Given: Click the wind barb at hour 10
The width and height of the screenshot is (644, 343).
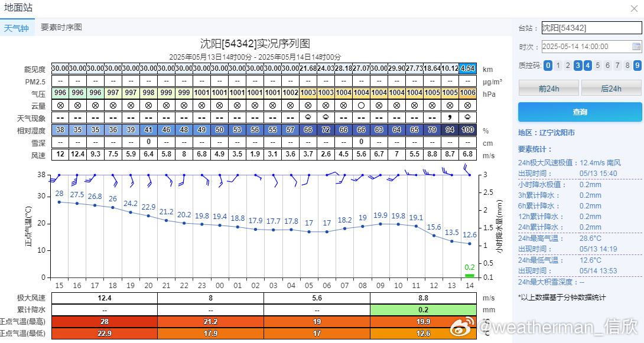Looking at the screenshot, I should click(393, 178).
